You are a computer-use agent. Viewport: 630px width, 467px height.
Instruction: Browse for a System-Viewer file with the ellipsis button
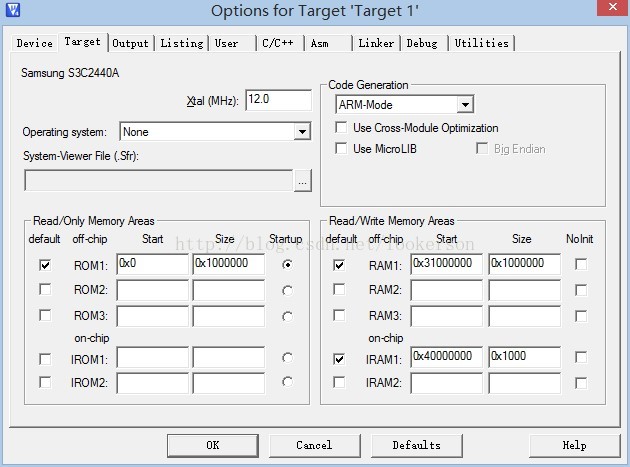(303, 181)
